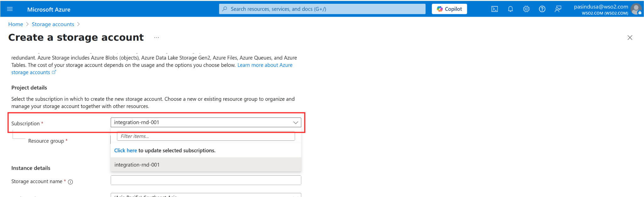This screenshot has height=197, width=644.
Task: Click the Storage account name field
Action: click(x=206, y=180)
